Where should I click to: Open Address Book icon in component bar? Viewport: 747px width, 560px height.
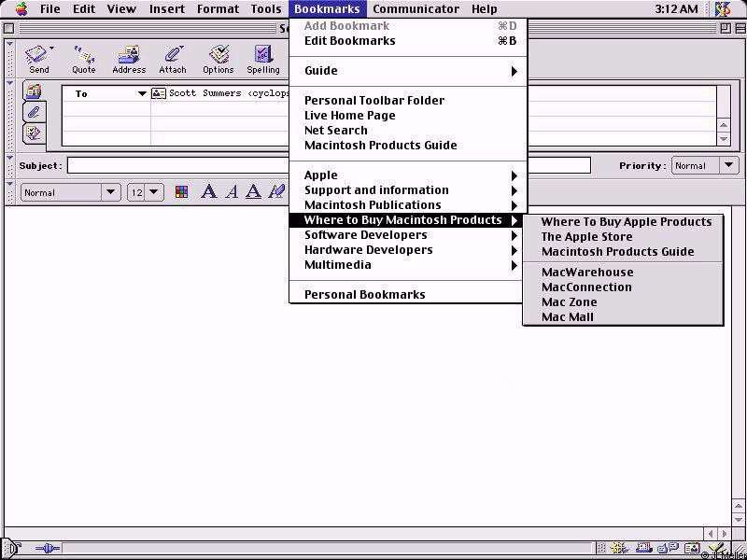[x=692, y=549]
